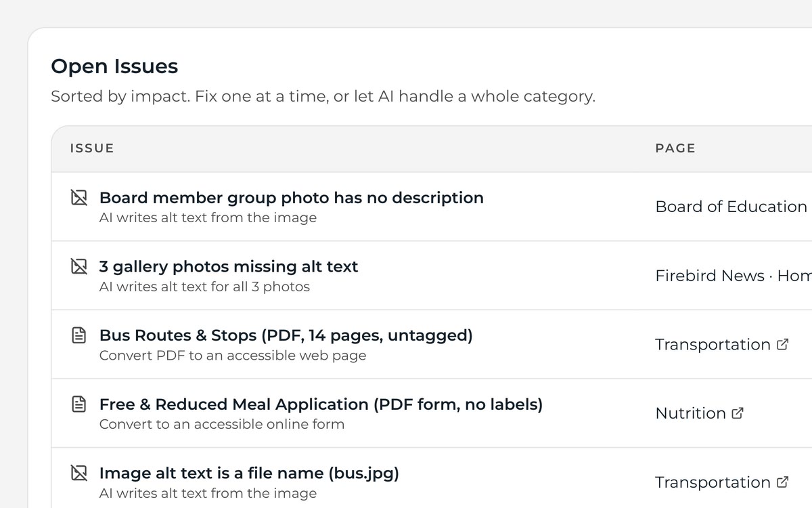812x508 pixels.
Task: Select 'Free & Reduced Meal Application' issue title
Action: tap(321, 404)
